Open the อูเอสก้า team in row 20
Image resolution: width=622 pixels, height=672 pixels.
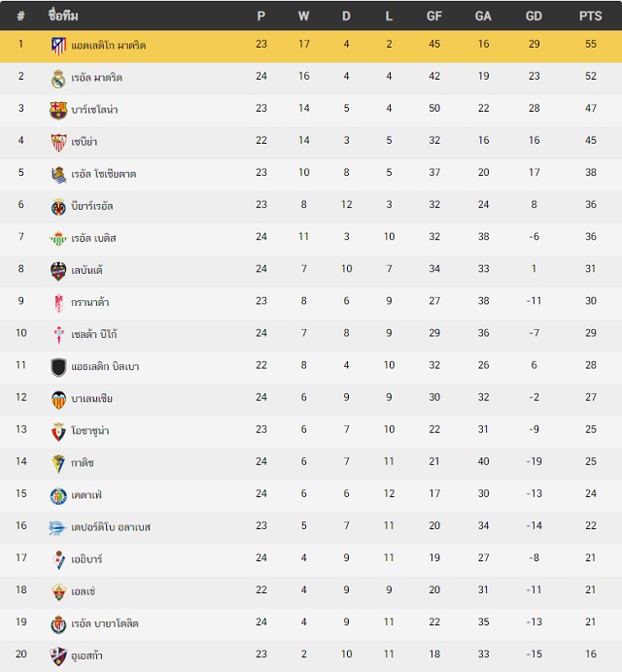coord(86,655)
